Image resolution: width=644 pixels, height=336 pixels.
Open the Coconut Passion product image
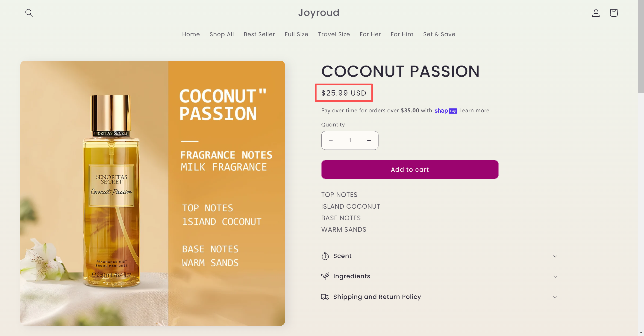(x=153, y=193)
